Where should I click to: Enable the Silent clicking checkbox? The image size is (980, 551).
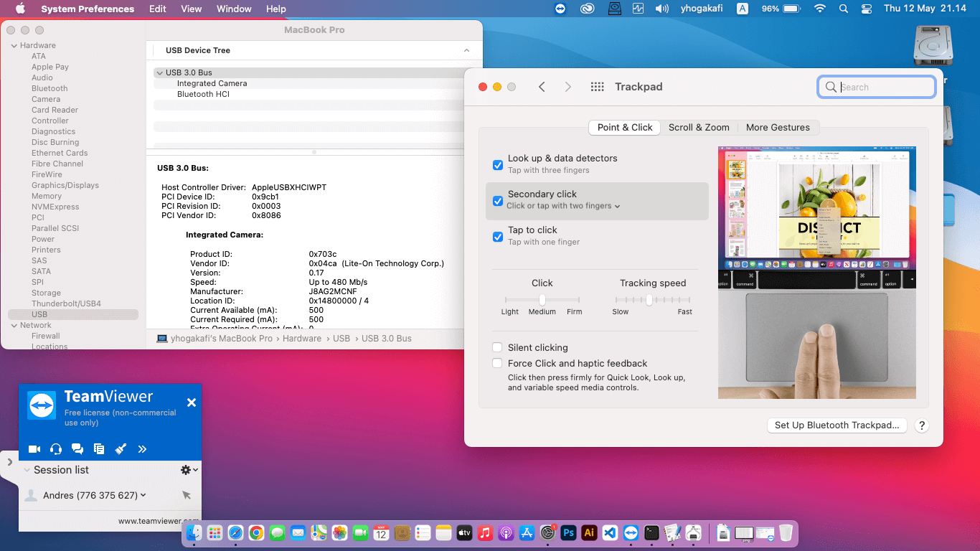(497, 348)
